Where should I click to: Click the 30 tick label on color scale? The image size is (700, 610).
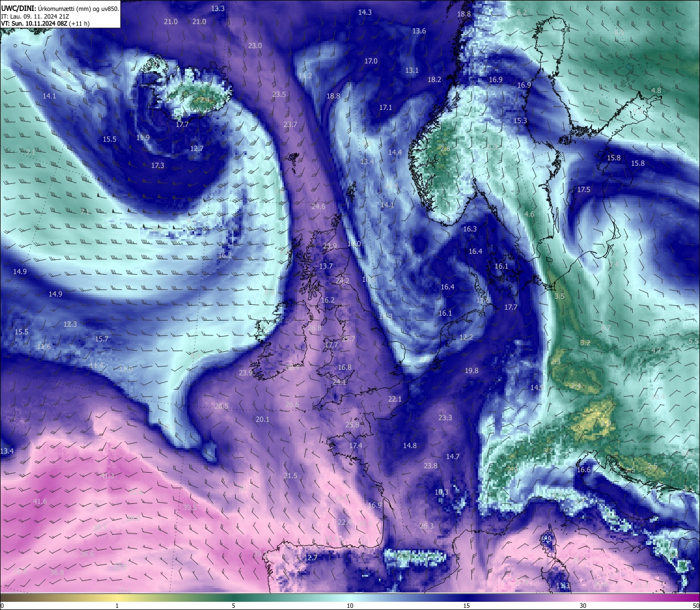coord(583,606)
